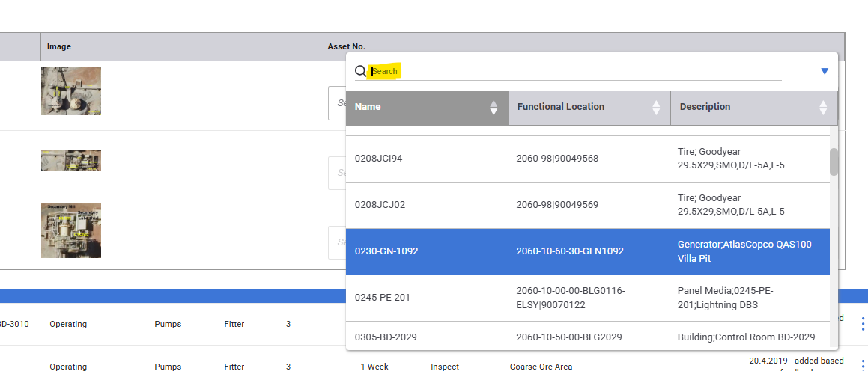868x371 pixels.
Task: Select row 0208JCI94
Action: tap(588, 159)
